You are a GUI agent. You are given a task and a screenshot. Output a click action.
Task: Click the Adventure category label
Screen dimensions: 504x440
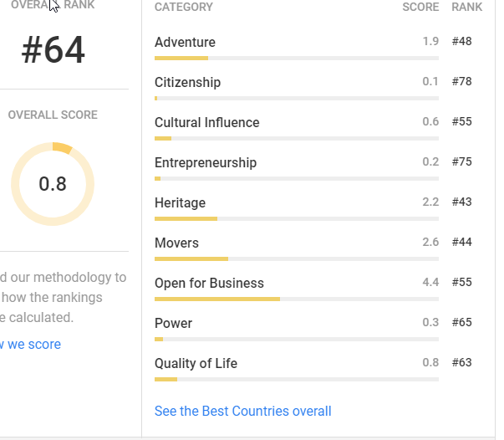[x=185, y=42]
